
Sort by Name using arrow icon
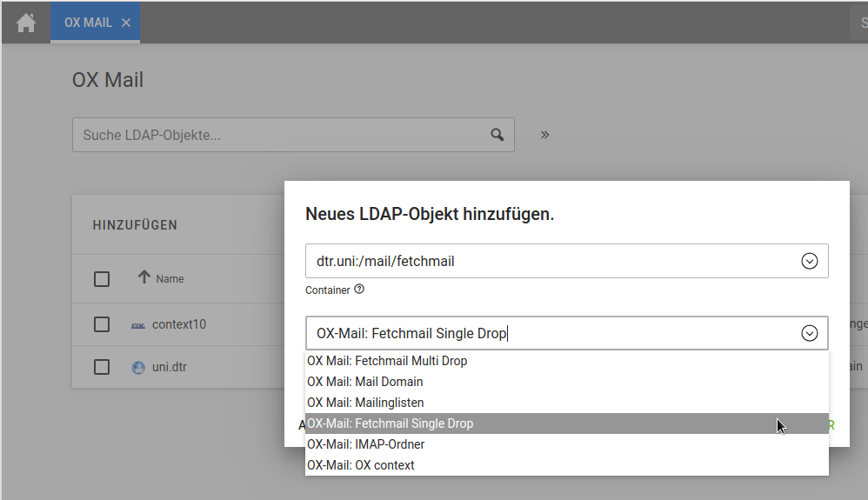tap(144, 277)
